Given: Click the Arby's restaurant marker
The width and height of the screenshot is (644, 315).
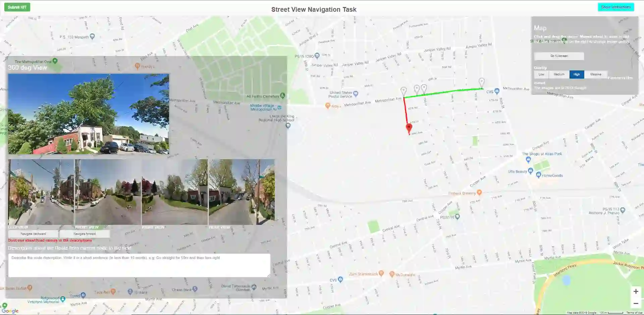Looking at the screenshot, I should point(328,106).
